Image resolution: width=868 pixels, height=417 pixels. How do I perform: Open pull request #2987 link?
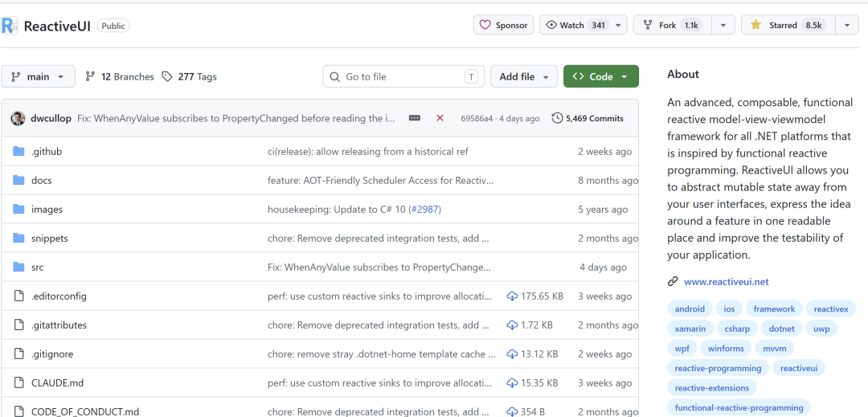(426, 210)
